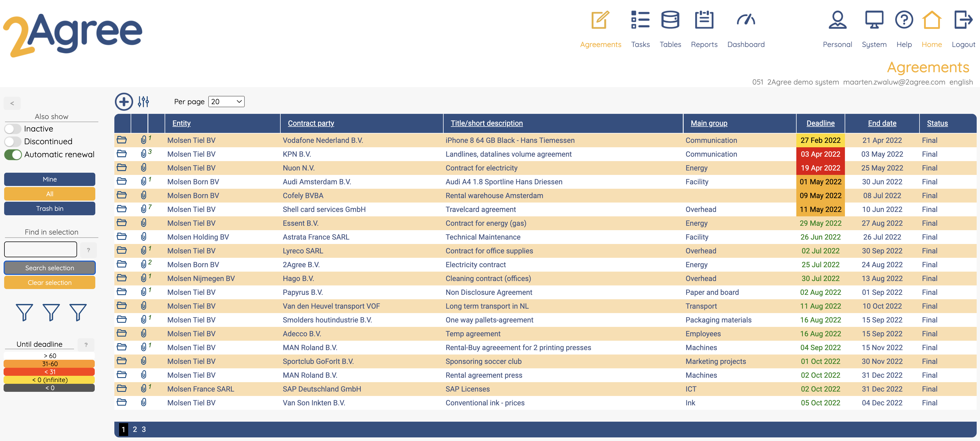Click the Logout icon
980x441 pixels.
(x=963, y=20)
